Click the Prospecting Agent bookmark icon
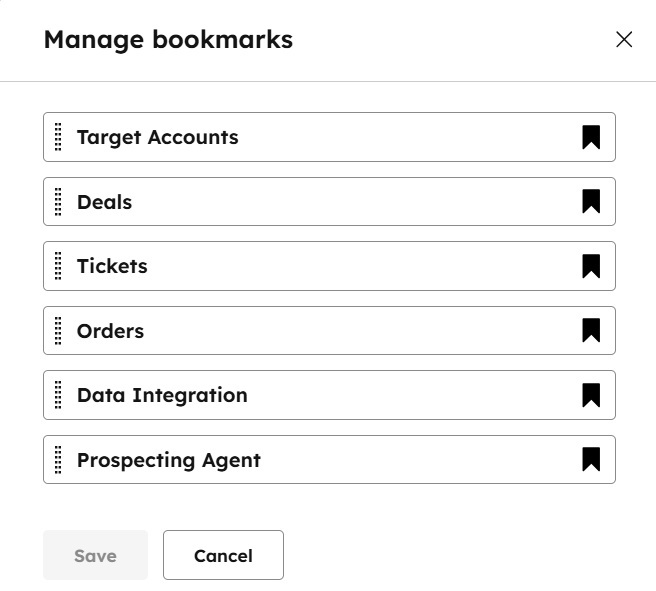This screenshot has width=656, height=591. point(591,460)
